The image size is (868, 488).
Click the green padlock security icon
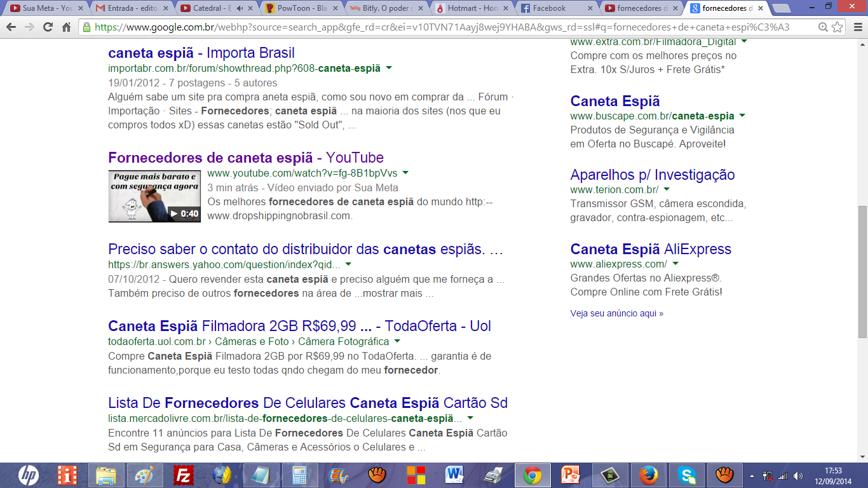(x=86, y=27)
